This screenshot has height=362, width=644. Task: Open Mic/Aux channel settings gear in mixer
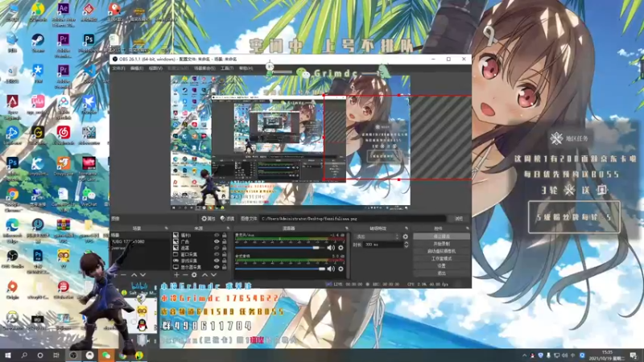341,248
